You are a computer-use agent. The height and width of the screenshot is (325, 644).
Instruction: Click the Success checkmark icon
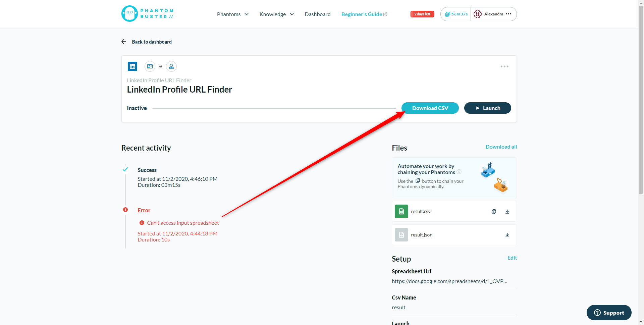tap(125, 169)
